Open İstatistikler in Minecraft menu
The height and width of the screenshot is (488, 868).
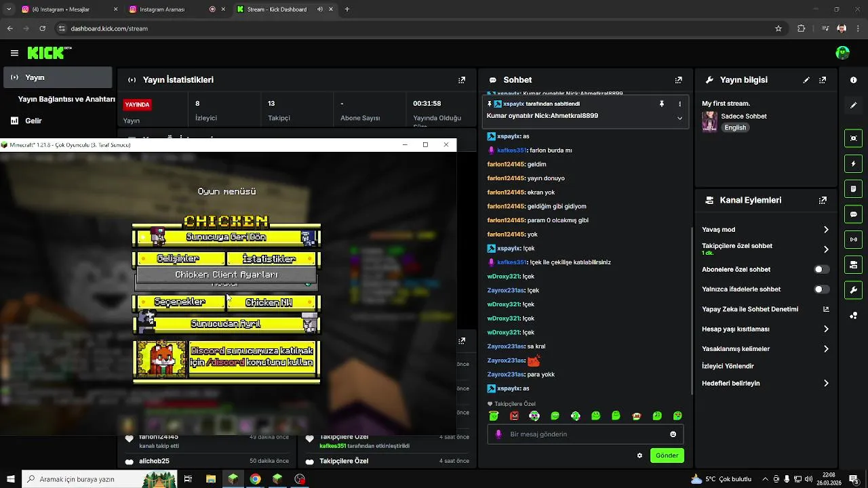271,259
